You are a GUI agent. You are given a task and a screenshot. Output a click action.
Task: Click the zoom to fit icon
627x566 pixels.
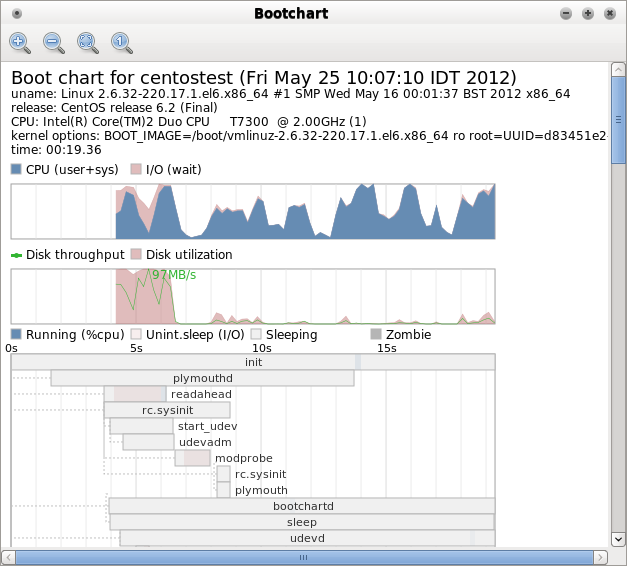[88, 43]
